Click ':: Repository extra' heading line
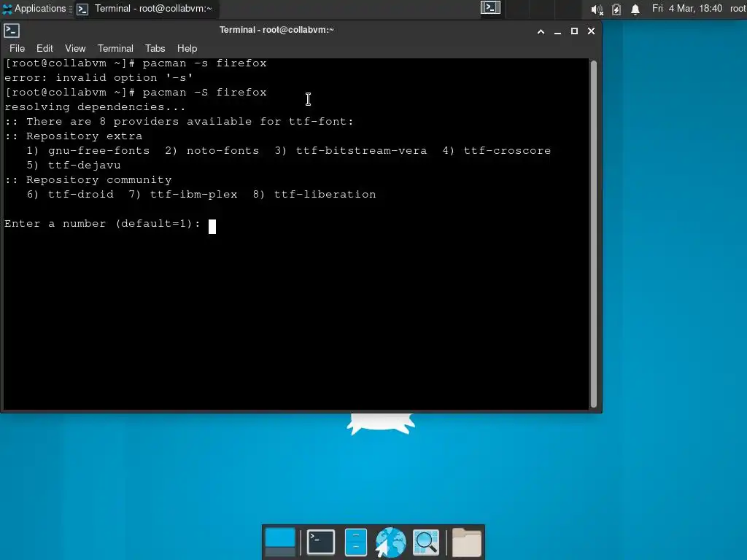Screen dimensions: 747x560 point(74,136)
